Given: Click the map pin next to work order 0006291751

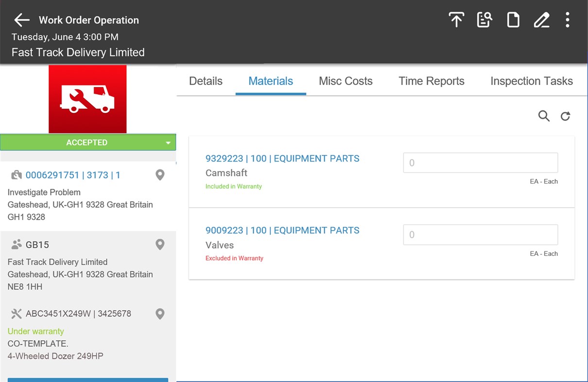Looking at the screenshot, I should click(160, 175).
